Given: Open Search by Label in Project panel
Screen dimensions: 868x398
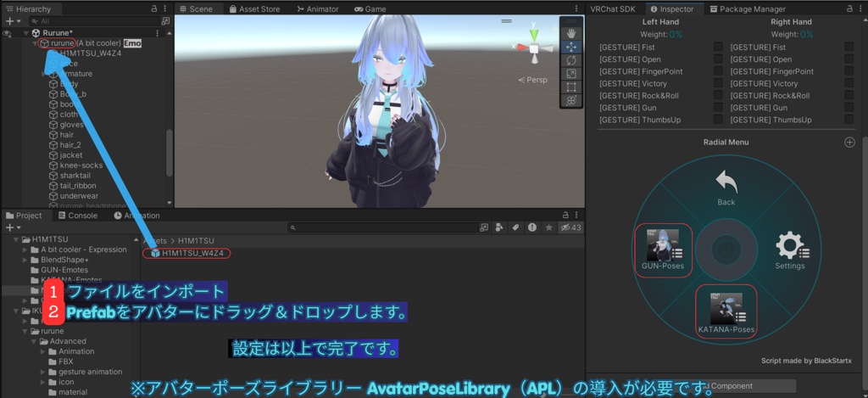Looking at the screenshot, I should [x=515, y=227].
